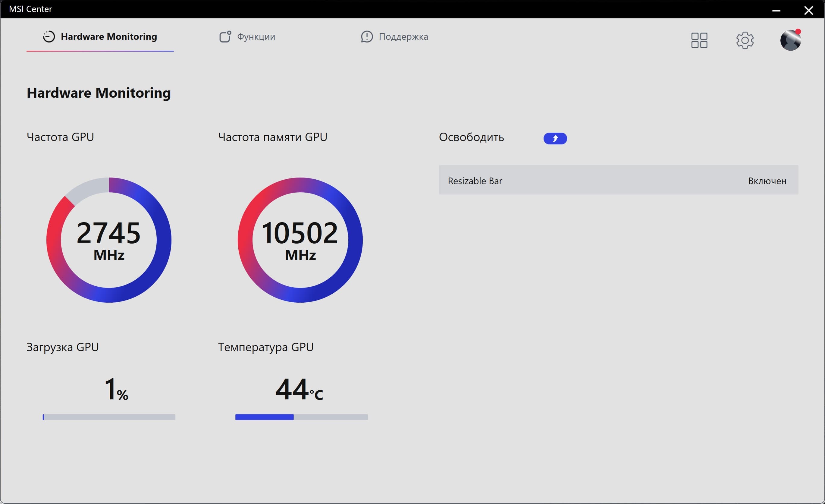Click the GPU frequency 2745 MHz gauge
Screen dimensions: 825x504
pyautogui.click(x=109, y=240)
